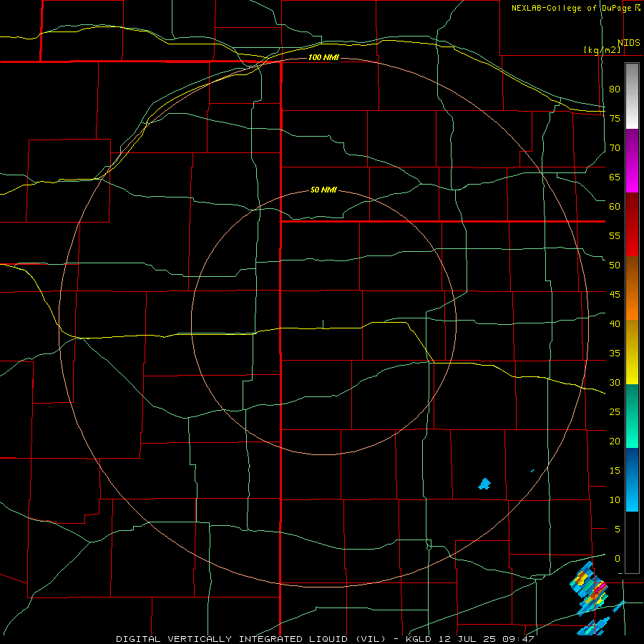
Task: Click the NEXLAB-College of DuPage watermark text
Action: click(576, 8)
